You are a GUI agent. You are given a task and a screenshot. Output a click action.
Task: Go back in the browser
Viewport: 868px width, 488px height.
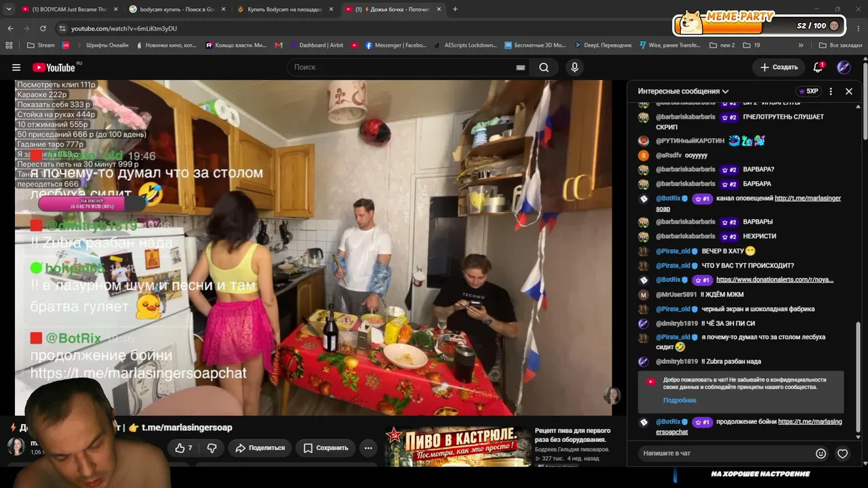pos(10,28)
